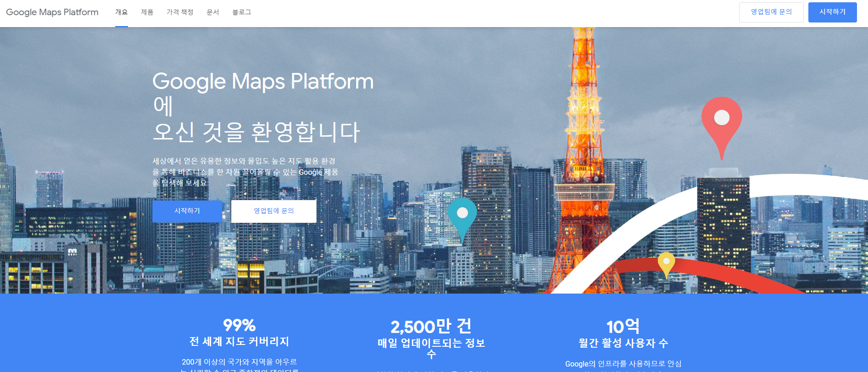868x372 pixels.
Task: Open the 제품 menu item
Action: 147,12
